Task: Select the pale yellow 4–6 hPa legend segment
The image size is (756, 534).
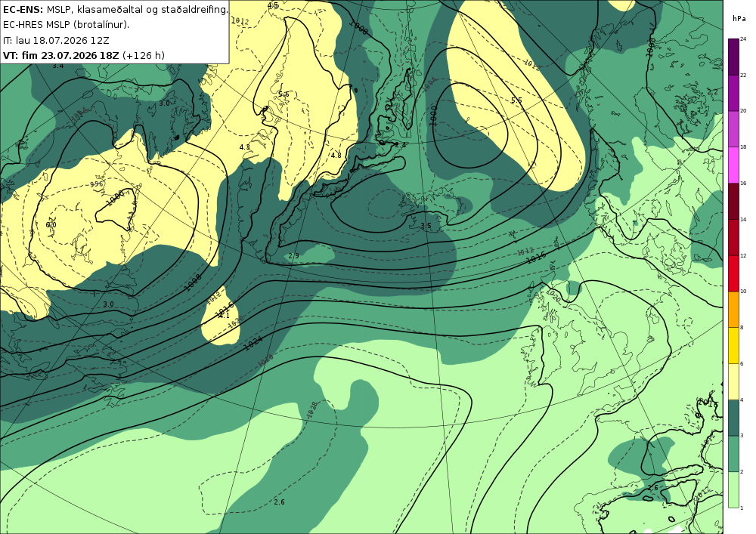Action: tap(734, 381)
